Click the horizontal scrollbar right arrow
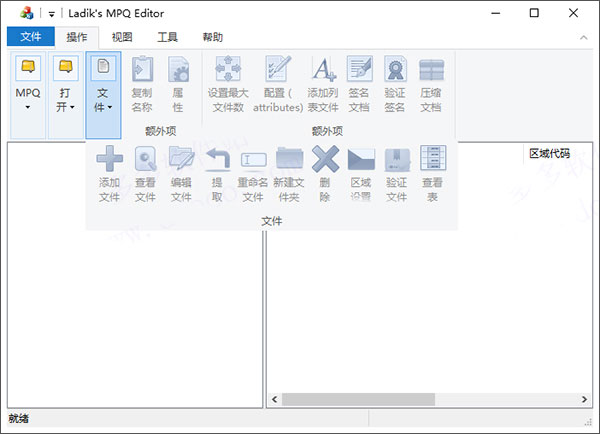This screenshot has width=600, height=434. 584,399
